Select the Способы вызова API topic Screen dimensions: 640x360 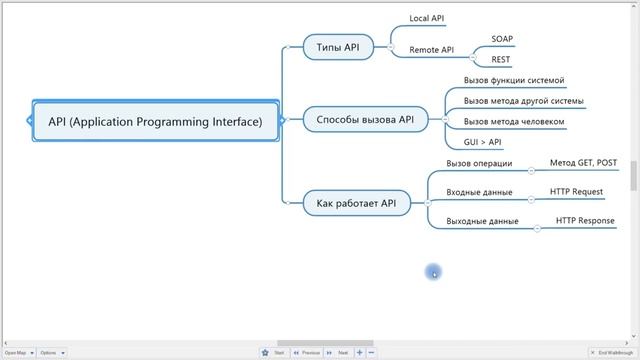pyautogui.click(x=365, y=119)
